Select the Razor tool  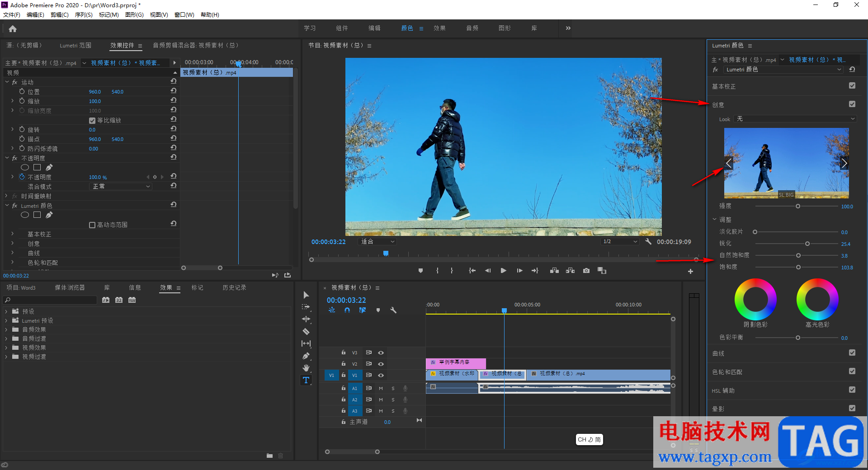[x=306, y=331]
